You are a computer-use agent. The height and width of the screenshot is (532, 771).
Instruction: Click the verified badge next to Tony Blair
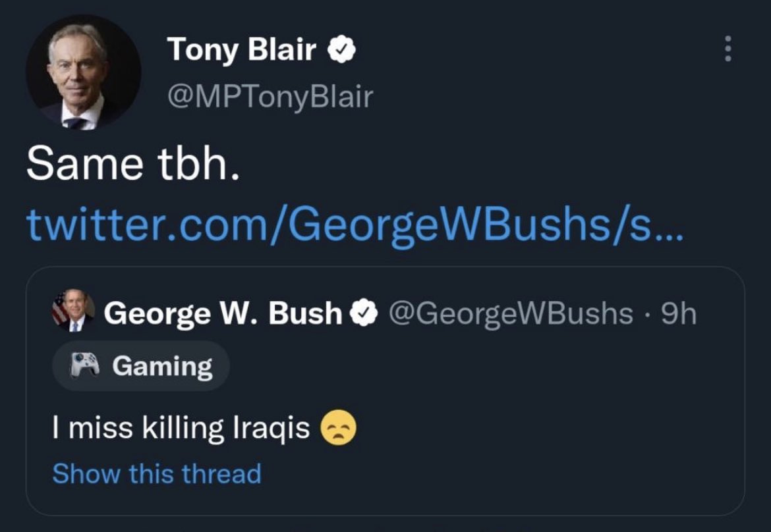tap(342, 49)
